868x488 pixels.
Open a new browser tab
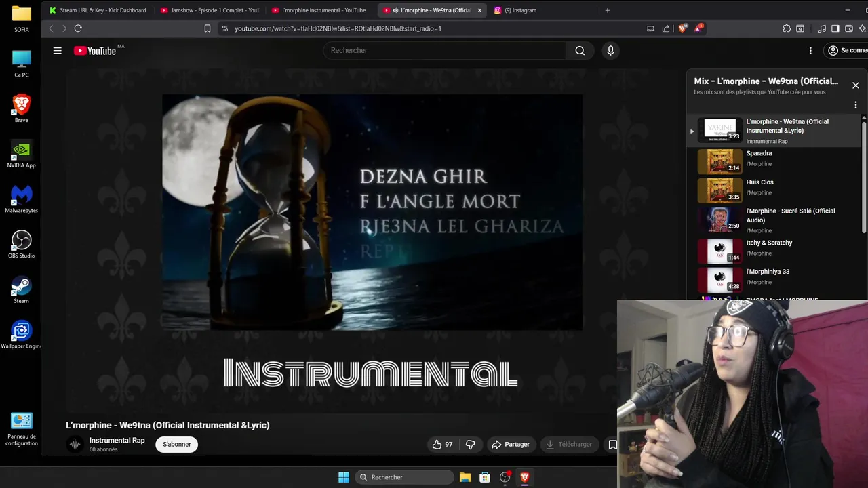coord(608,10)
